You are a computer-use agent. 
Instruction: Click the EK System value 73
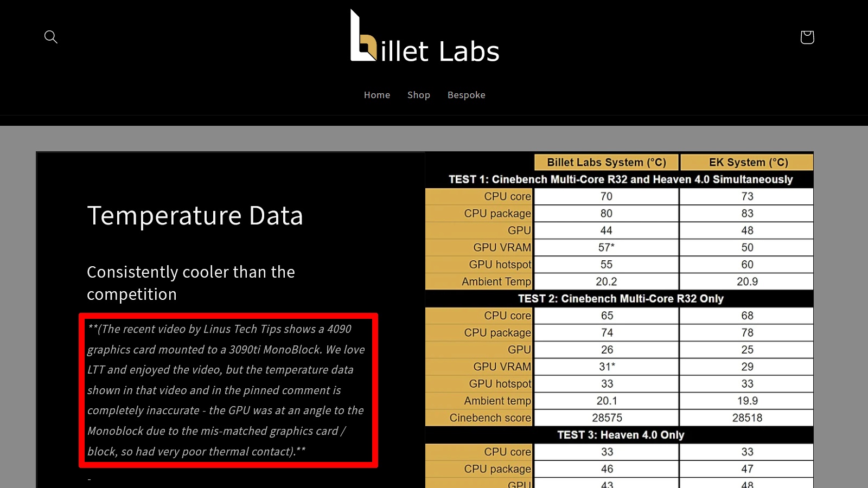click(x=748, y=196)
